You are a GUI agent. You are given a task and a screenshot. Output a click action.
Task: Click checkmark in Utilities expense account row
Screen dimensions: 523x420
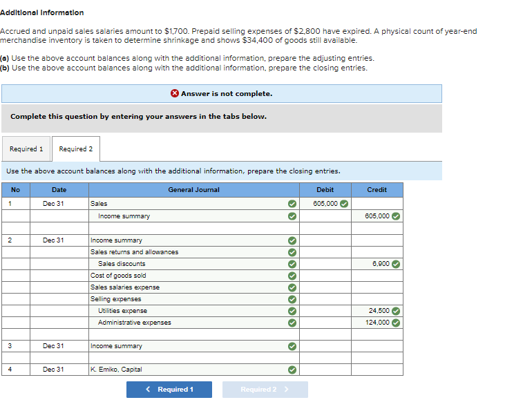tap(292, 311)
